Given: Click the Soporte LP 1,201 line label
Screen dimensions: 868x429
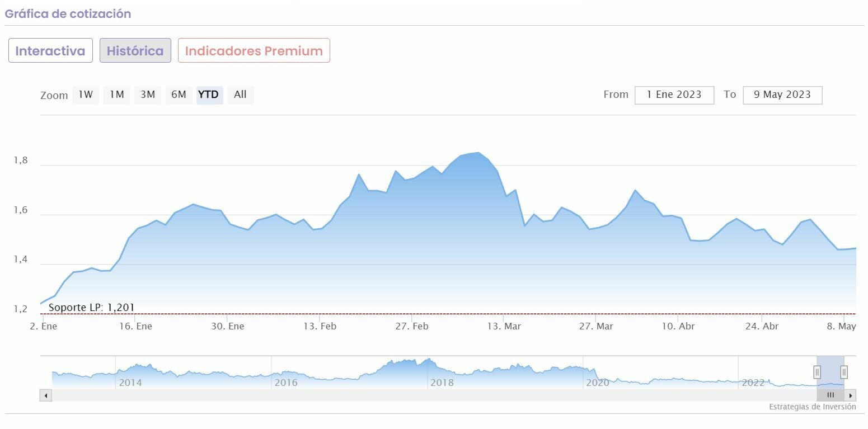Looking at the screenshot, I should (91, 308).
